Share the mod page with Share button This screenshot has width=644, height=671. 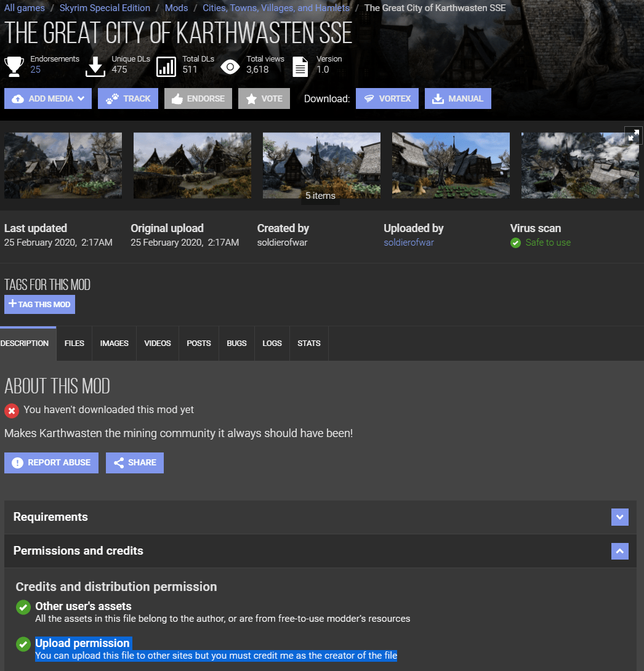pos(135,462)
